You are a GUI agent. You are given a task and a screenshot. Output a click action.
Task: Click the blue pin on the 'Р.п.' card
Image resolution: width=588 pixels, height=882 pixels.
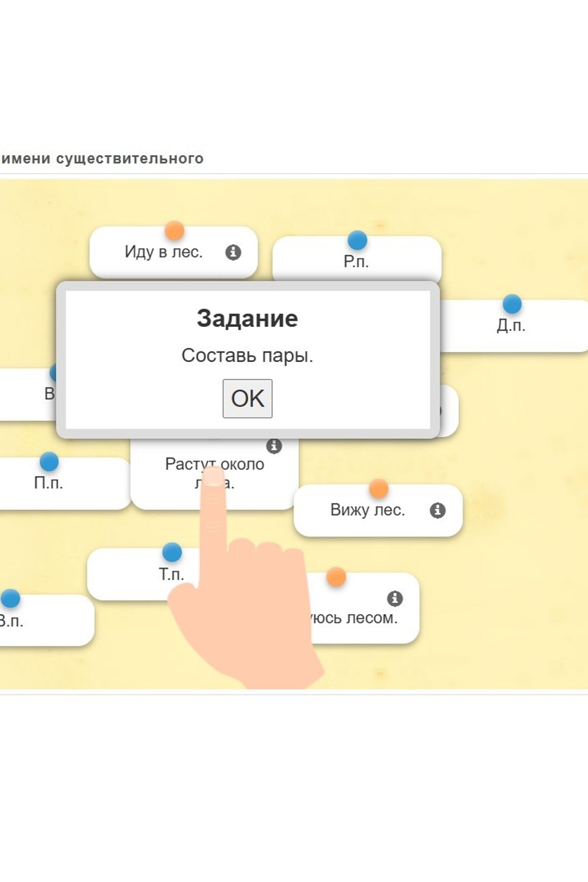tap(357, 240)
